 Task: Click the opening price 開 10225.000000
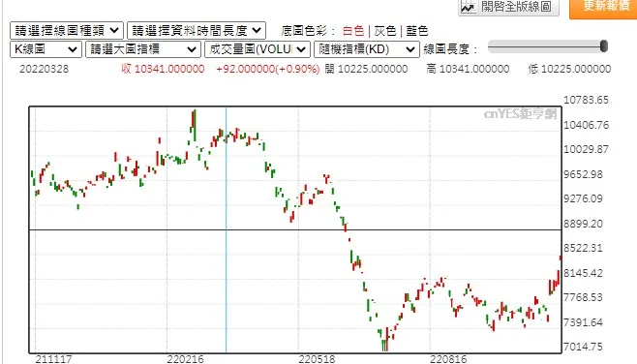pyautogui.click(x=366, y=69)
